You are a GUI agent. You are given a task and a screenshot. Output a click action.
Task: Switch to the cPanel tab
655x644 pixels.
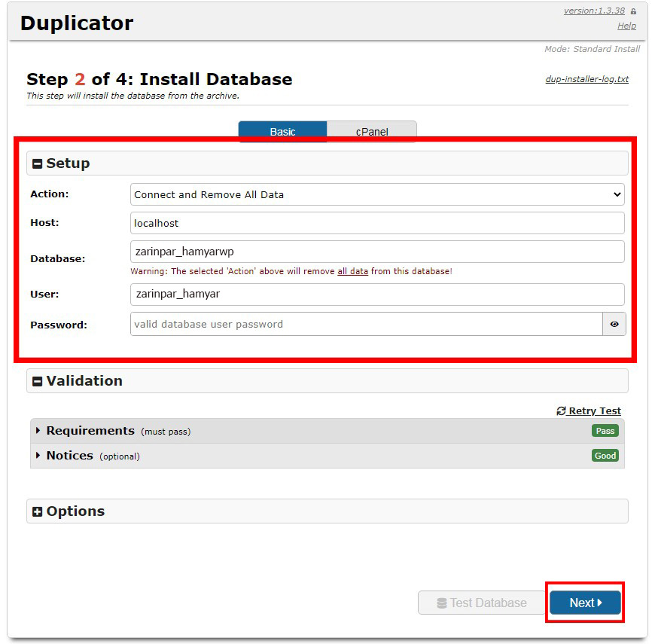click(x=372, y=132)
